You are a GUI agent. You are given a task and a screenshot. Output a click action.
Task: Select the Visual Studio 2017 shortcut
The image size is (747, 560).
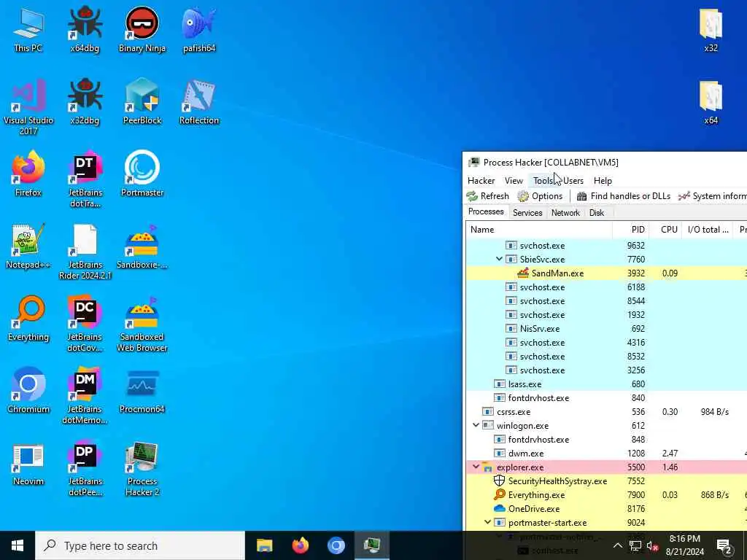coord(28,107)
